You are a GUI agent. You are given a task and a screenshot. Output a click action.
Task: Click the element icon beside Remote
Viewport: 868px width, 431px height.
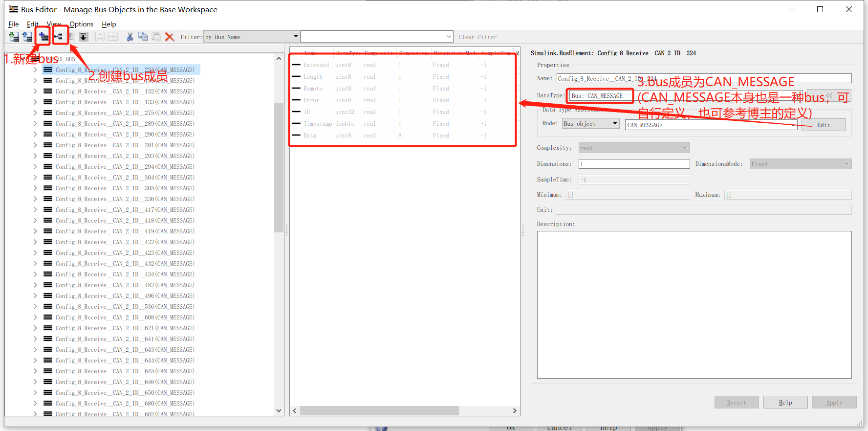tap(296, 89)
